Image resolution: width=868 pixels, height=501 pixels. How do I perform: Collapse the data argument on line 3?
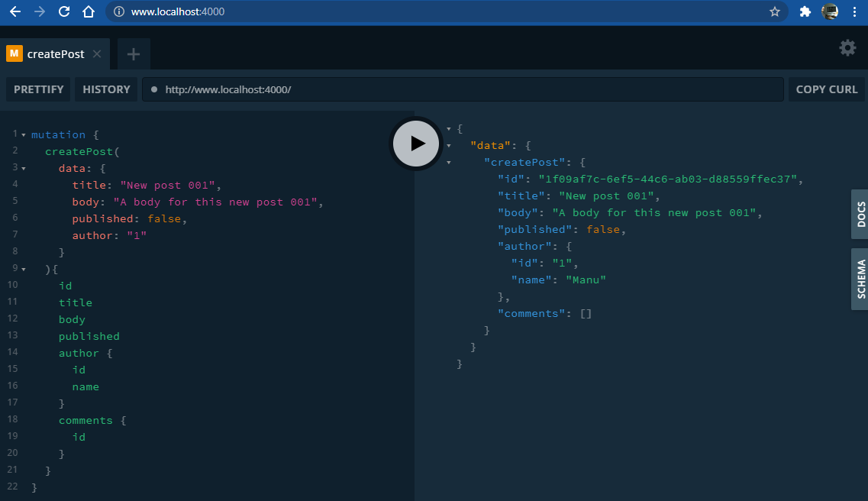coord(23,168)
